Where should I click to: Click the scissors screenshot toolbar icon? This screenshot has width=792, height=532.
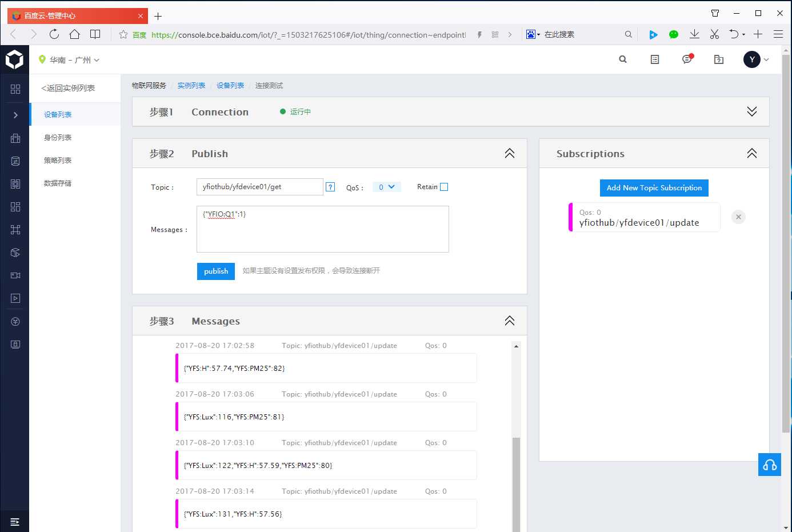(x=714, y=34)
